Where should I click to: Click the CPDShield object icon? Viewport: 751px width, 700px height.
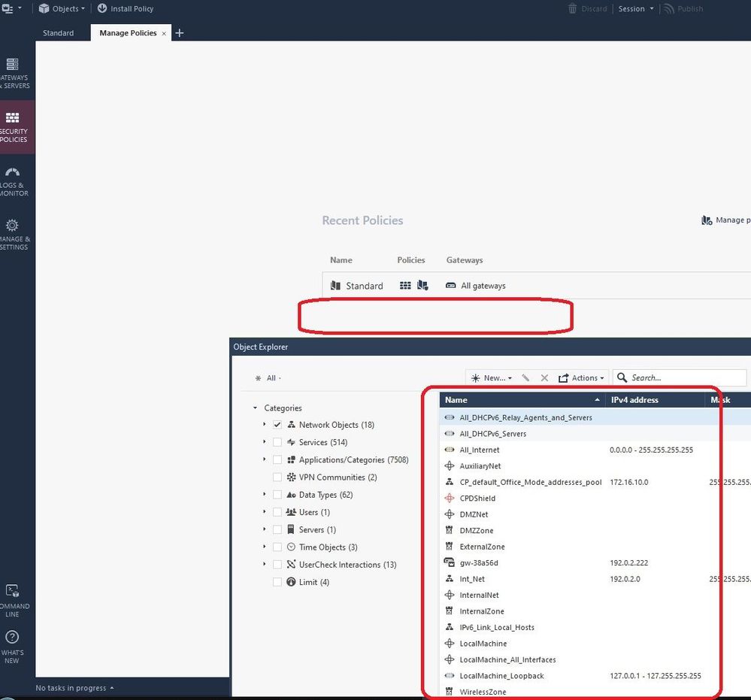click(450, 498)
